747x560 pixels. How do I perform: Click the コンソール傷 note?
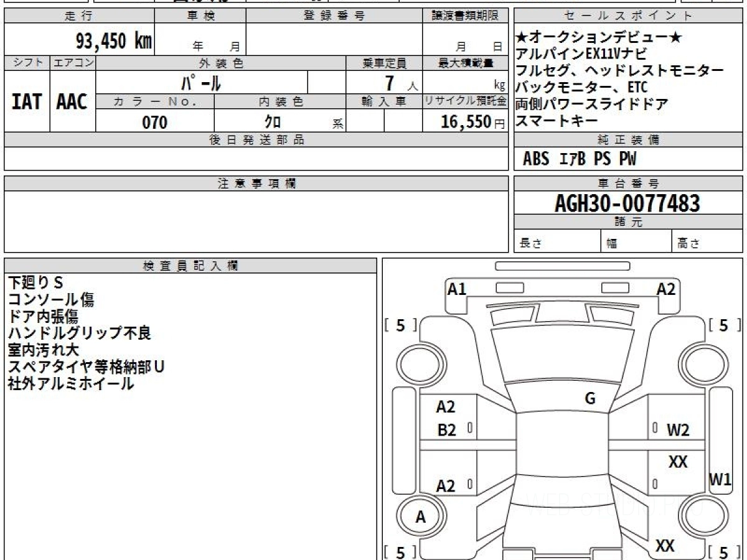[x=51, y=300]
